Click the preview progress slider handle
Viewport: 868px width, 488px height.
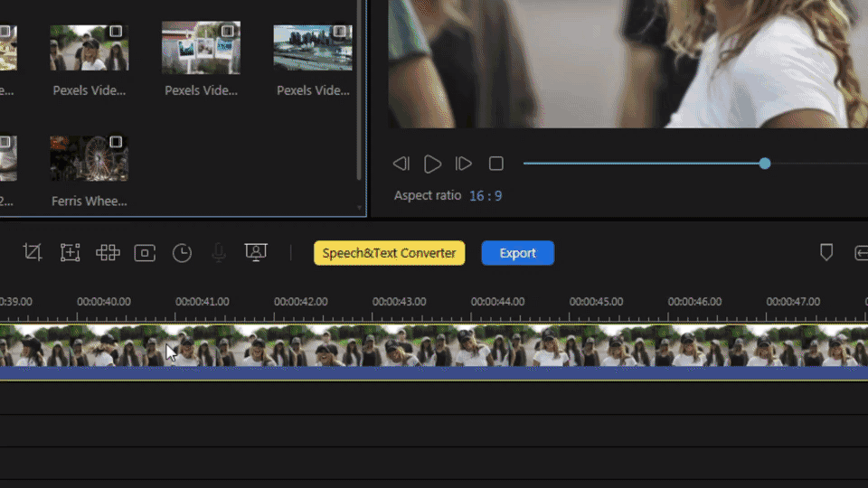(x=765, y=164)
